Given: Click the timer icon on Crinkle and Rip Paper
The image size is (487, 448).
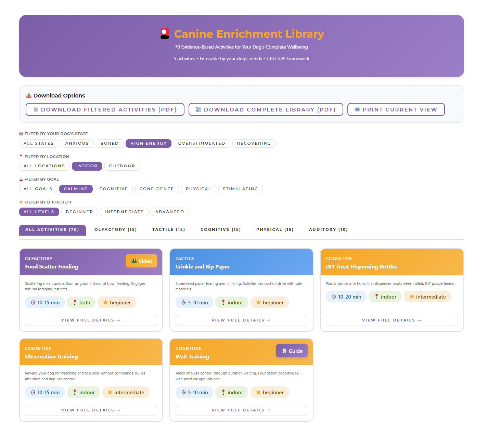Looking at the screenshot, I should pos(183,302).
